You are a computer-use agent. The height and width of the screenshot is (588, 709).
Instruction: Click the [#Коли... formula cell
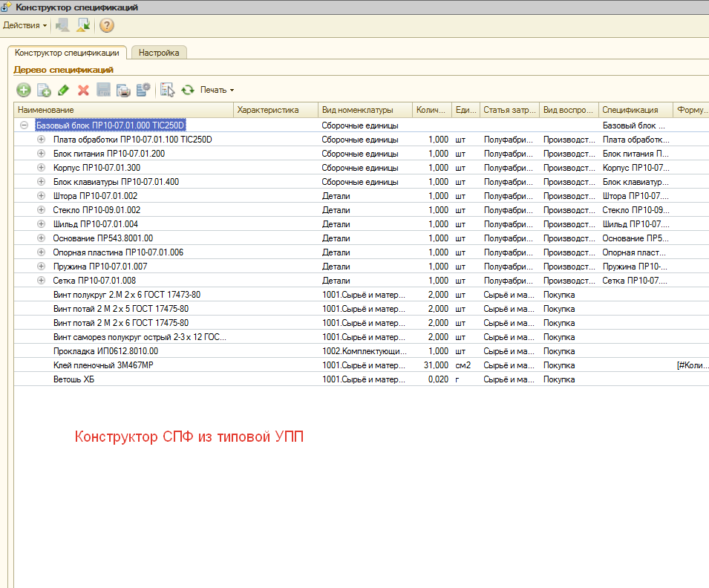pos(692,365)
